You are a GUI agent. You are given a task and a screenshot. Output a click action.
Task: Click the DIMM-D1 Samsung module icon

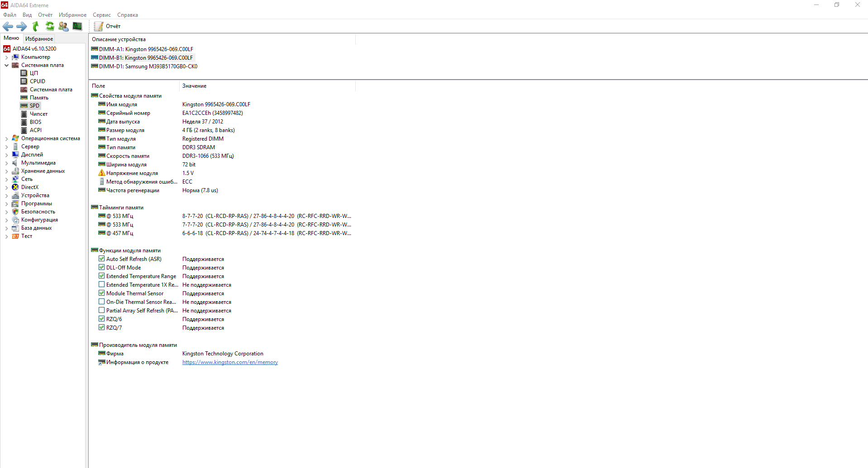coord(95,66)
